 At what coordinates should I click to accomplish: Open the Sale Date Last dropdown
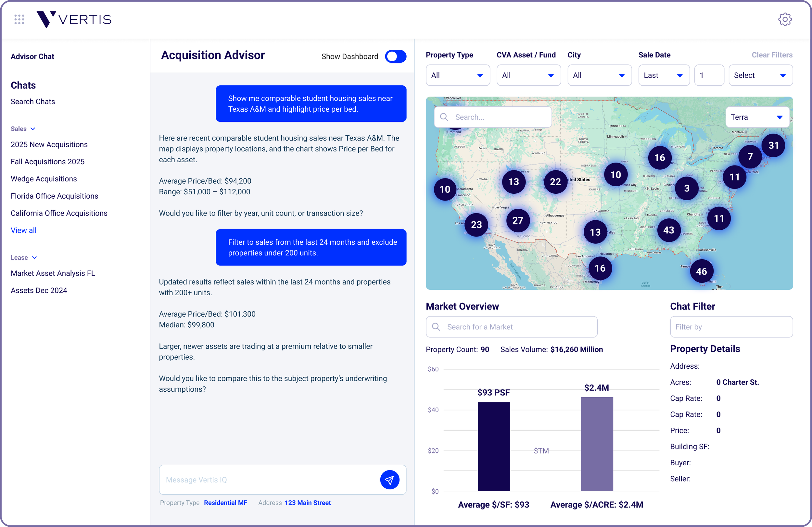click(663, 75)
